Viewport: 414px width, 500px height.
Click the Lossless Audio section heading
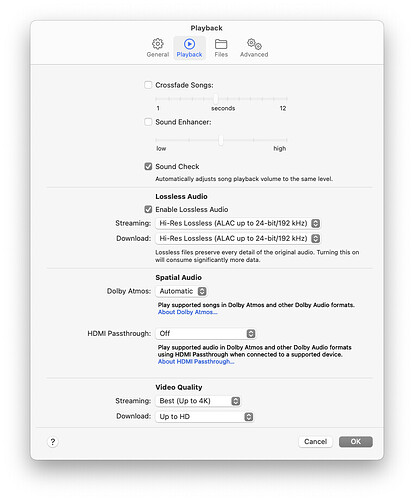pos(181,196)
